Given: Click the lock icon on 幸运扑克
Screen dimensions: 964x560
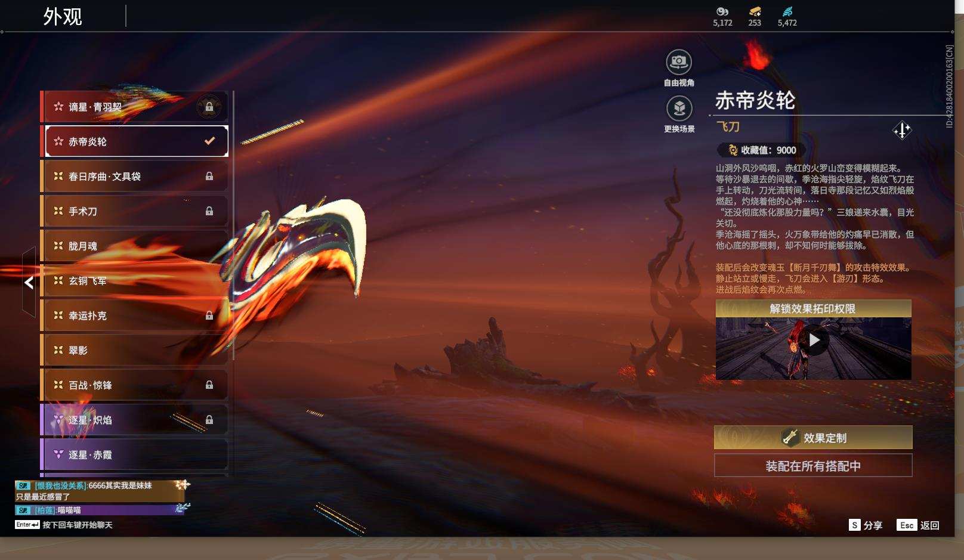Looking at the screenshot, I should pos(209,315).
